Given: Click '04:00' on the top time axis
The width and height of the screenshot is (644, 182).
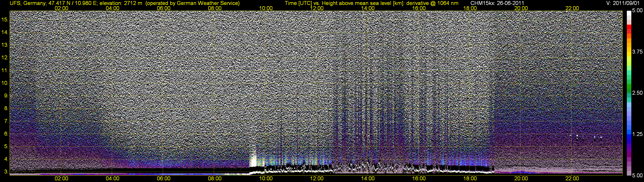Looking at the screenshot, I should pos(112,8).
